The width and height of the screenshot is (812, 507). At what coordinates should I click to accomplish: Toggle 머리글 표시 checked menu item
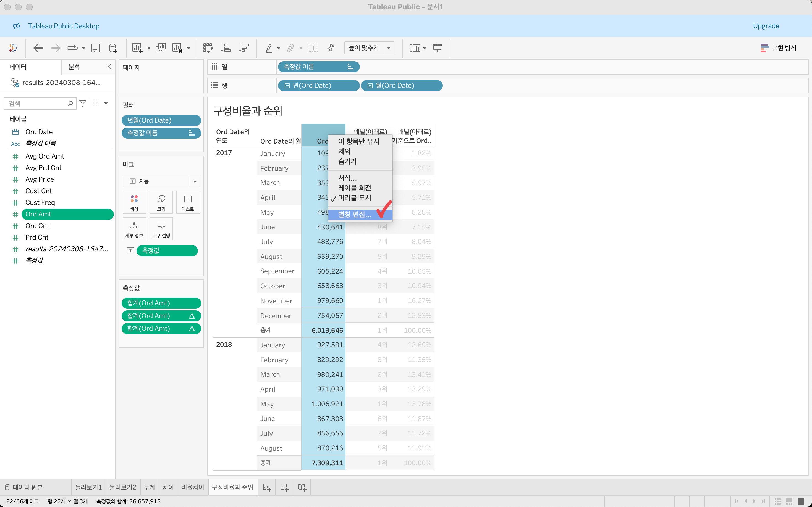(354, 198)
